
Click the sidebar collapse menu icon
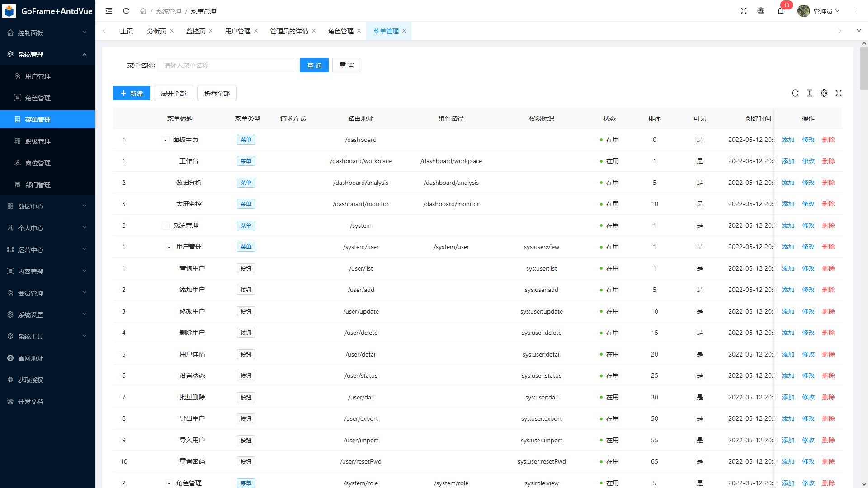(x=109, y=11)
